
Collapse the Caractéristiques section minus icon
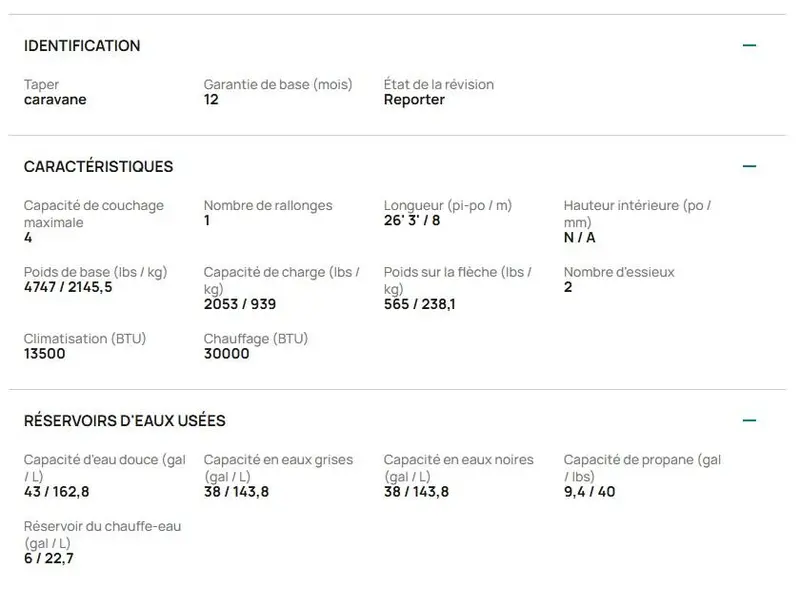click(x=749, y=166)
